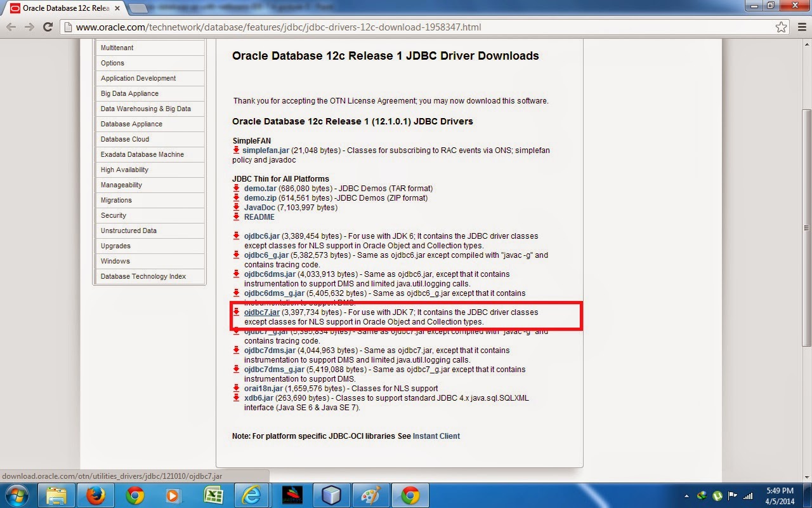The height and width of the screenshot is (508, 812).
Task: Open Upgrades in the sidebar
Action: (150, 246)
